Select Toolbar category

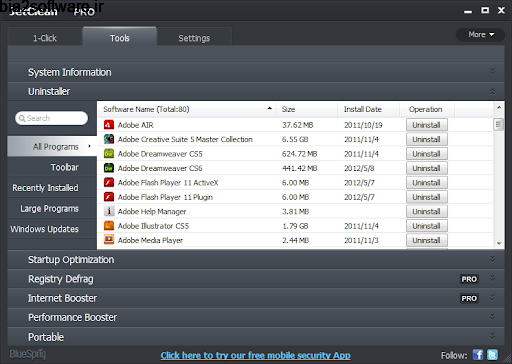tap(52, 167)
